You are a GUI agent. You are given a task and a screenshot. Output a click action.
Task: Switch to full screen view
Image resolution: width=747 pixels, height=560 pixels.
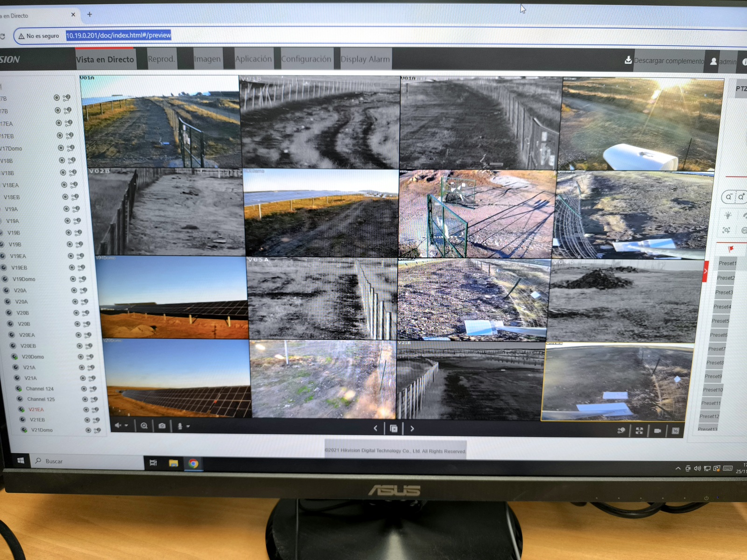639,431
